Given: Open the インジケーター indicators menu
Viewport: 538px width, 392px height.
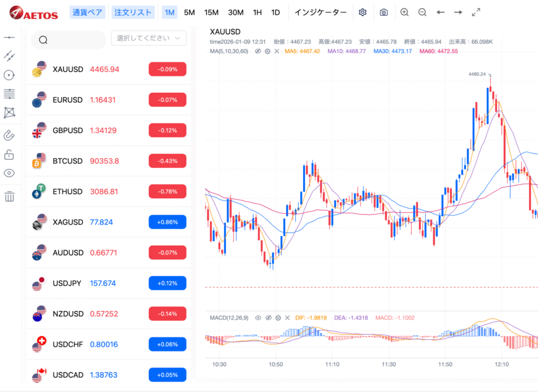Looking at the screenshot, I should 320,13.
